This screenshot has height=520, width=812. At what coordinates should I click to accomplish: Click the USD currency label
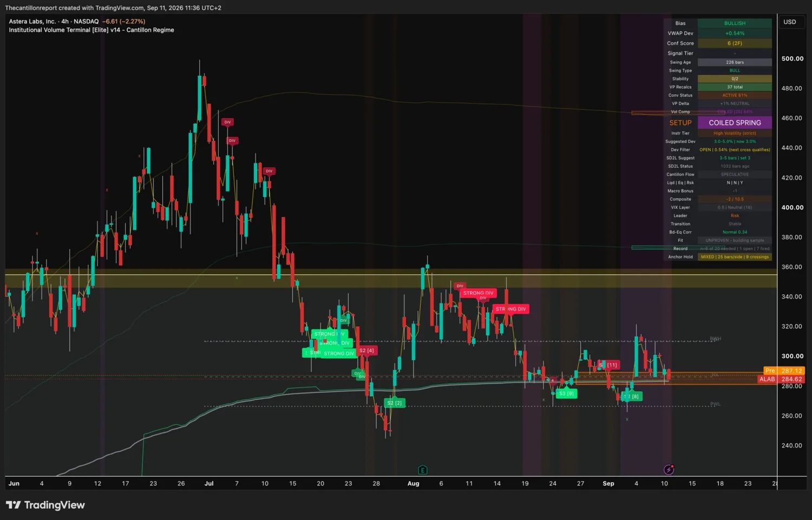790,22
